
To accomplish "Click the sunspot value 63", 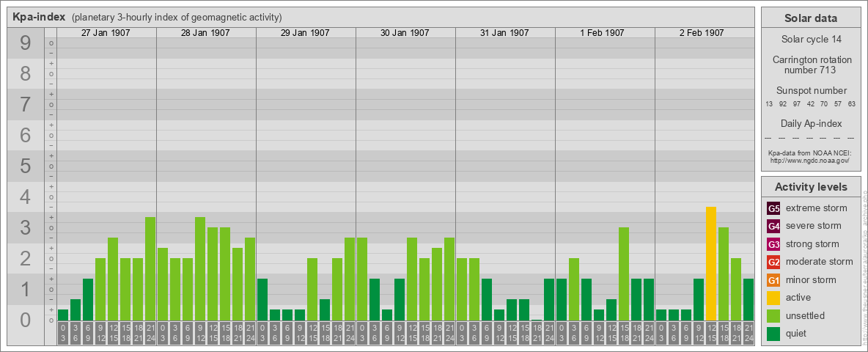I will pyautogui.click(x=852, y=104).
